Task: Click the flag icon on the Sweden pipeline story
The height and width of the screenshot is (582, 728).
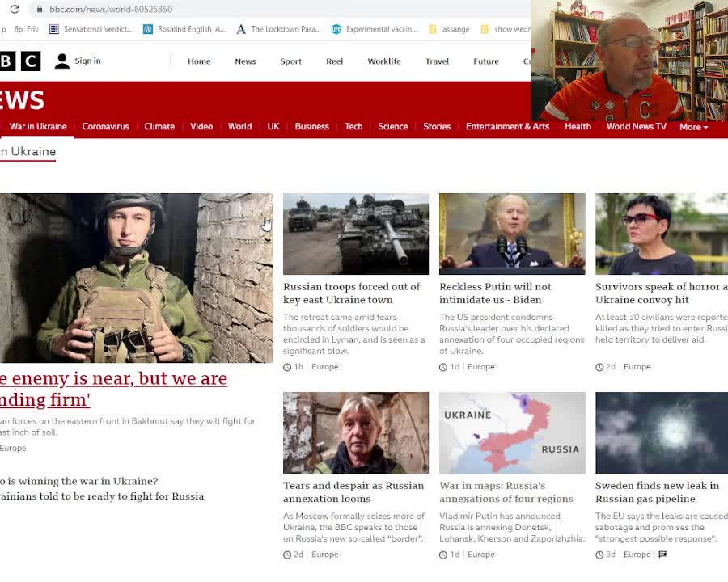Action: pyautogui.click(x=664, y=555)
